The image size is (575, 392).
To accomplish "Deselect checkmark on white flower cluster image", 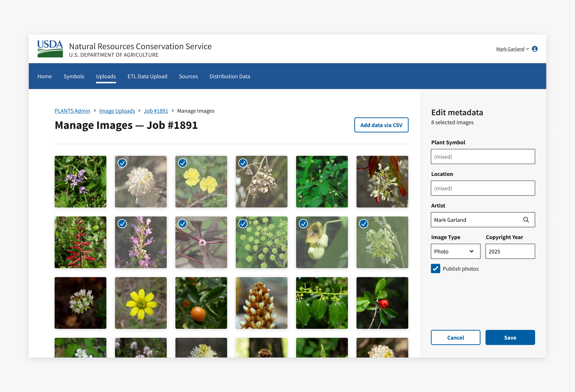I will (x=122, y=163).
